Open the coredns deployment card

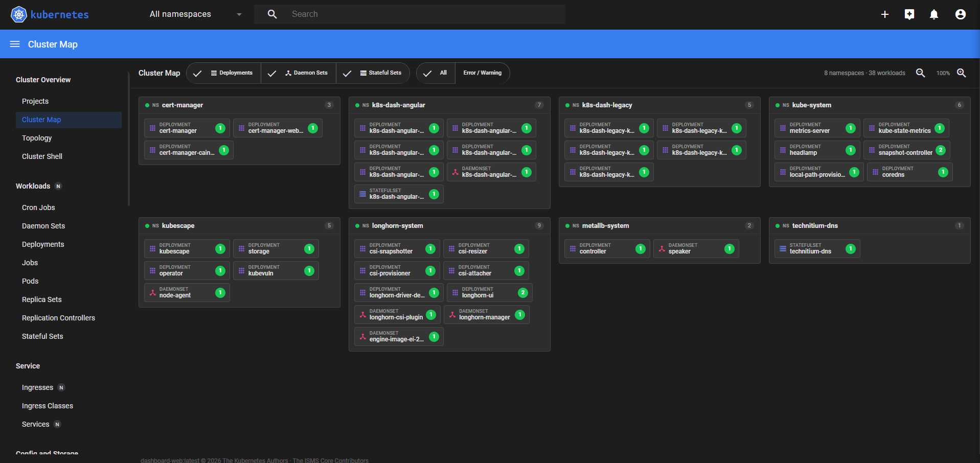tap(909, 172)
